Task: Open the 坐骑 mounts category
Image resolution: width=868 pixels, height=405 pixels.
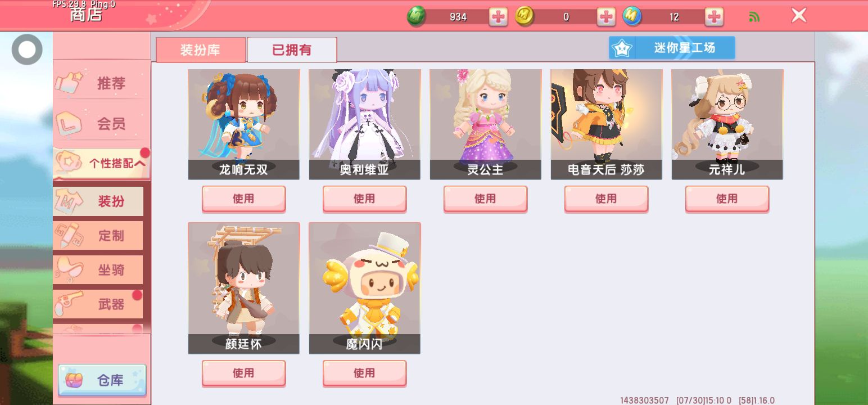Action: point(98,270)
